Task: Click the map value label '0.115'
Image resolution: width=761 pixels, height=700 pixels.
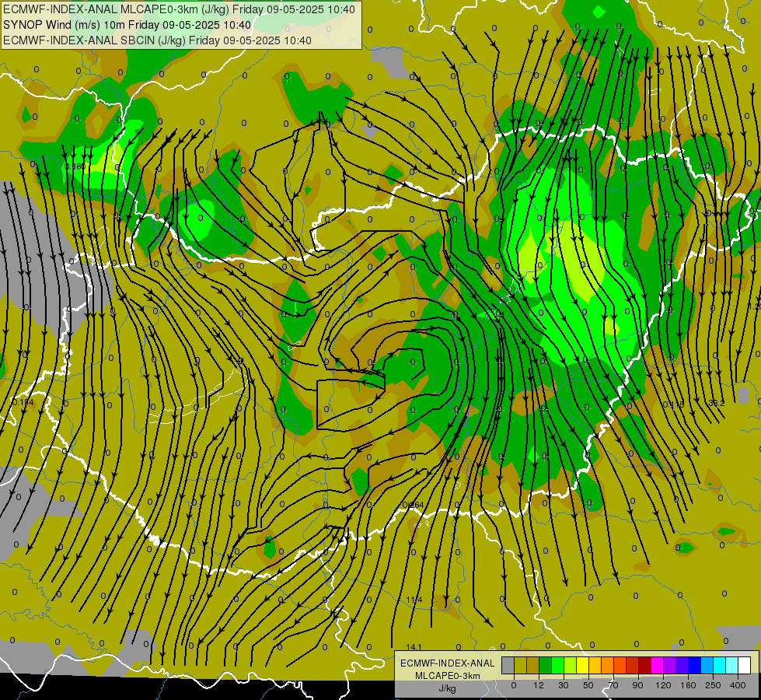Action: (673, 404)
